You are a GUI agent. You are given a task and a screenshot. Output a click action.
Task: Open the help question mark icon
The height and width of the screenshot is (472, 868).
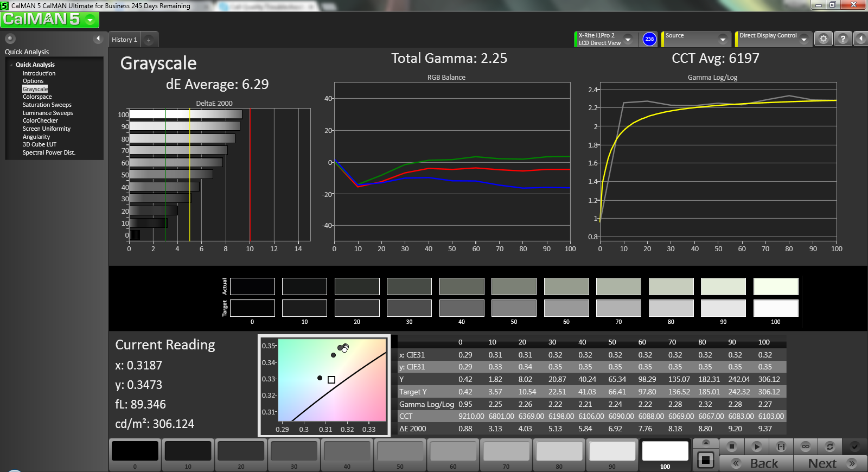[x=843, y=39]
